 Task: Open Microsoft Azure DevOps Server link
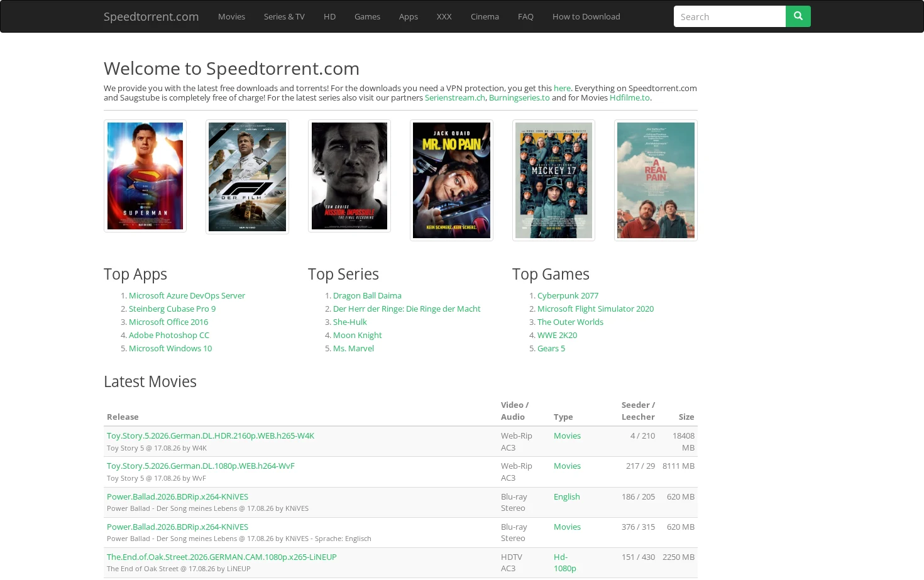click(187, 295)
